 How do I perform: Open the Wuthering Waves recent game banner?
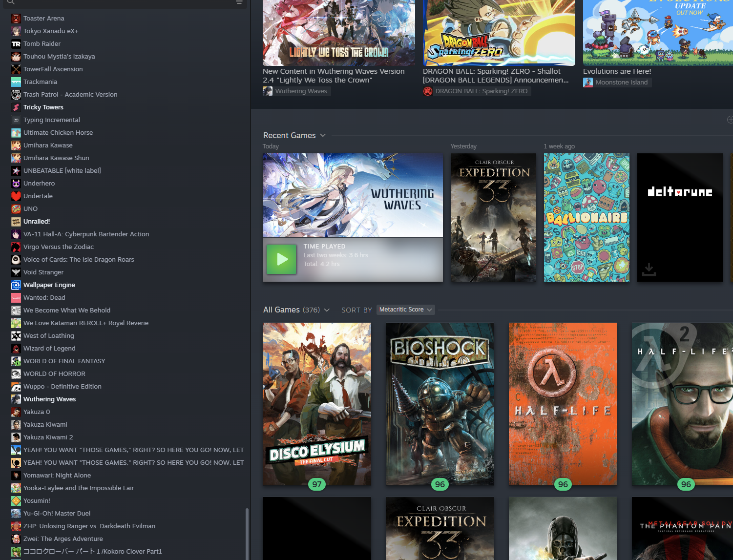(353, 195)
